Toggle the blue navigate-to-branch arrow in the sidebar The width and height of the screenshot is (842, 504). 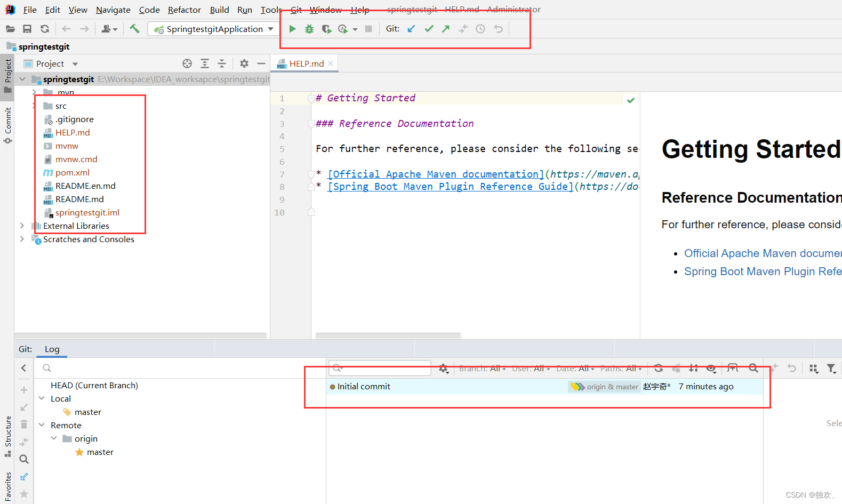[24, 477]
